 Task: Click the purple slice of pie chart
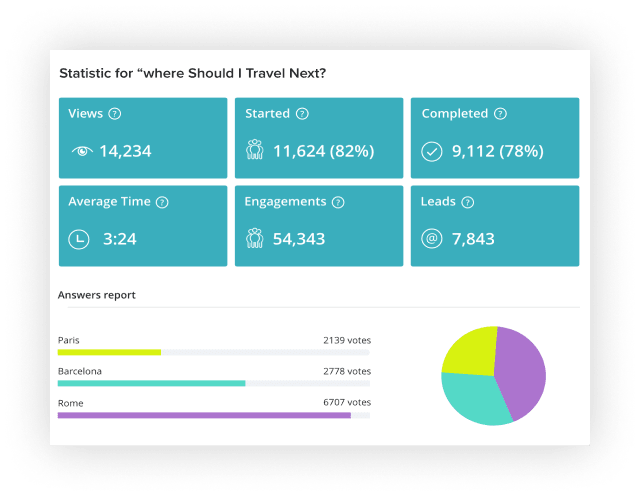click(522, 370)
